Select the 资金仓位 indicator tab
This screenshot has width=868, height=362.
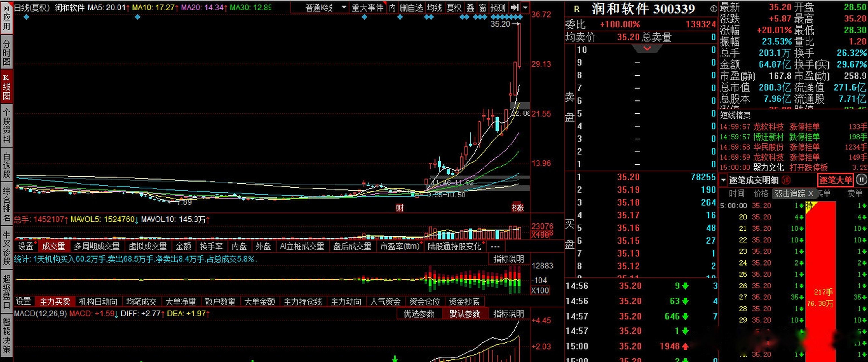tap(425, 301)
